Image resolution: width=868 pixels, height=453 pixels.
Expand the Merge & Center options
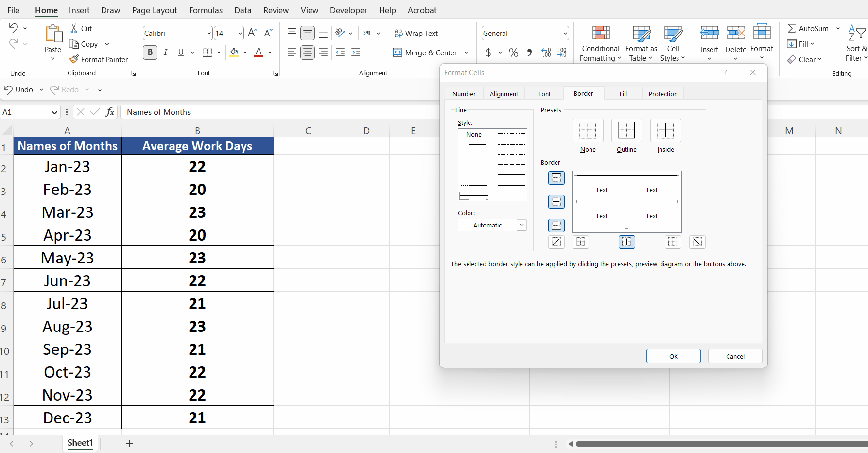pos(466,52)
